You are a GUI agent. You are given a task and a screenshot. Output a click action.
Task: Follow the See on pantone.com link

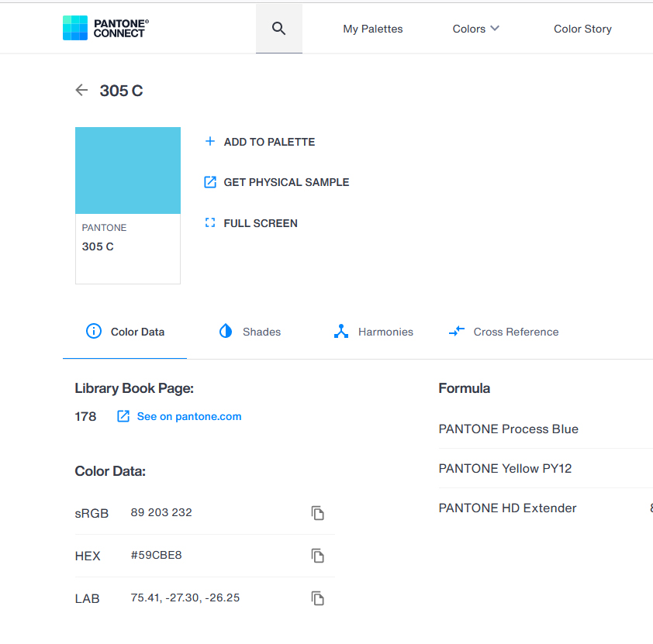tap(189, 416)
